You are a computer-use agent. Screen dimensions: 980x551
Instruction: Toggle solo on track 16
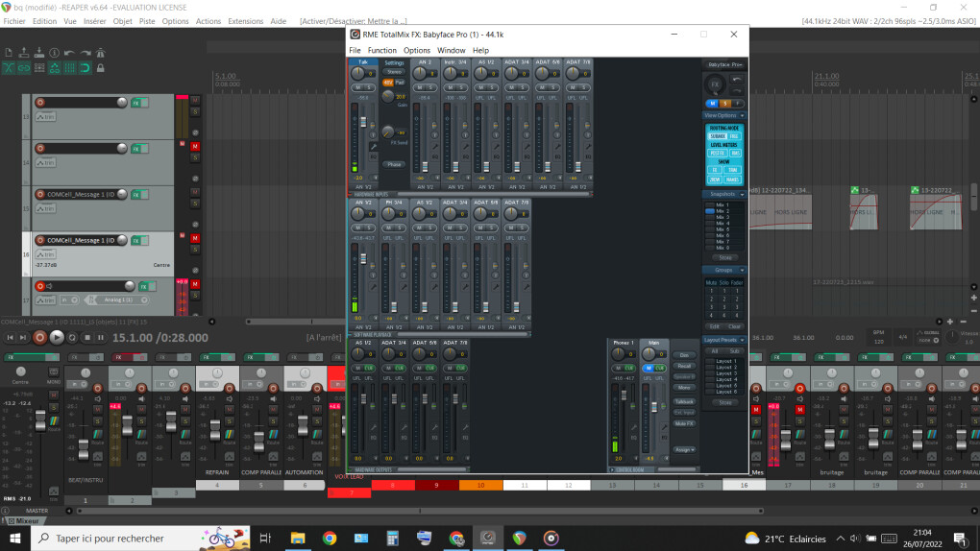tap(195, 250)
